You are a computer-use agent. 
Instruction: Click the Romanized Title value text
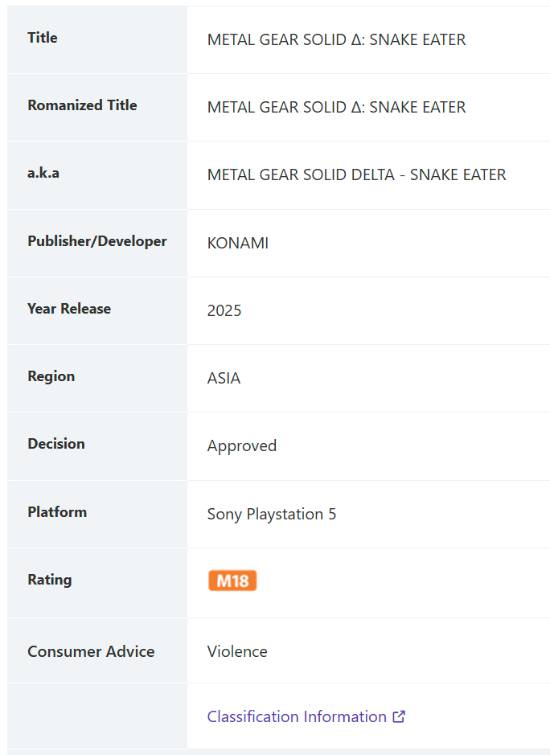click(336, 107)
